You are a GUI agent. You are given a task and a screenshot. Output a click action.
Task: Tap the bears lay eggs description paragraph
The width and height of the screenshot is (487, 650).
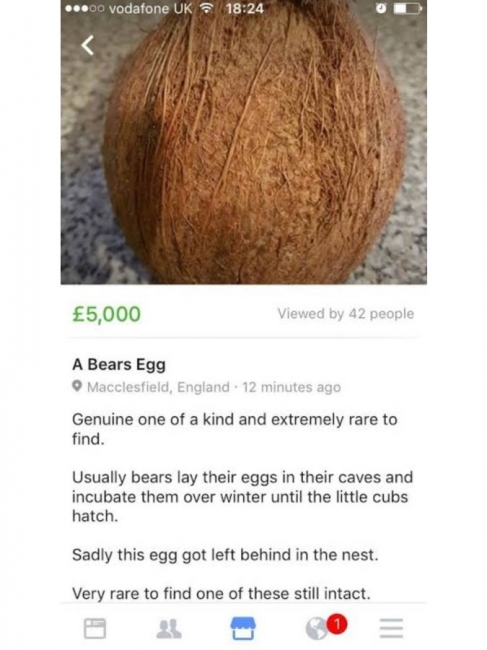pyautogui.click(x=242, y=497)
